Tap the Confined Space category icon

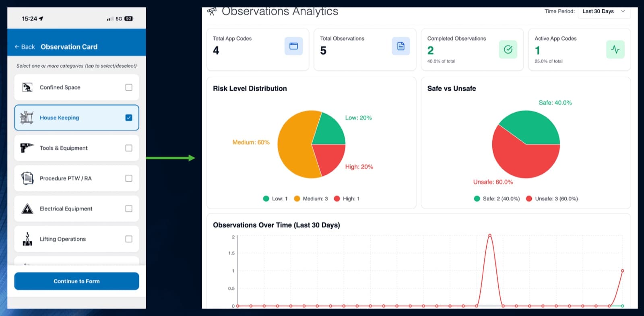[27, 87]
